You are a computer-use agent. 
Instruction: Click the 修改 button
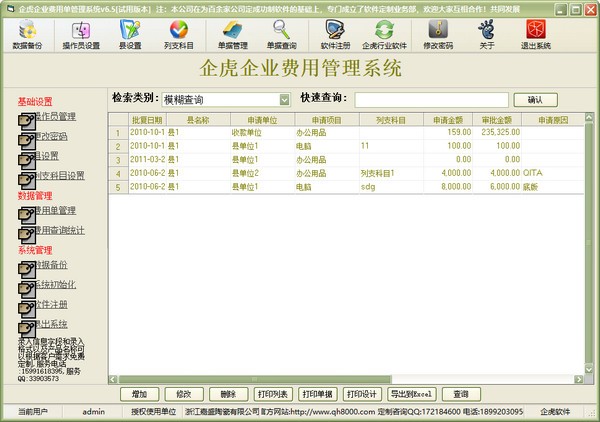coord(184,394)
